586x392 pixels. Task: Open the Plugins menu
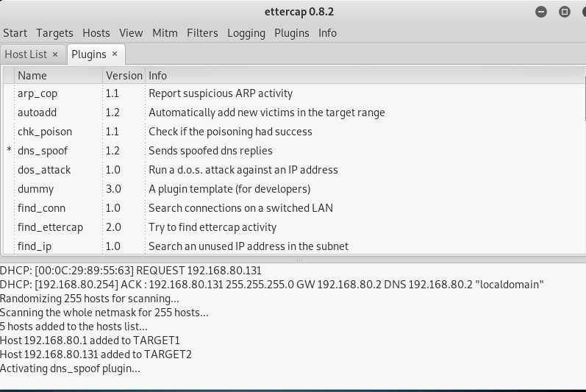tap(291, 33)
